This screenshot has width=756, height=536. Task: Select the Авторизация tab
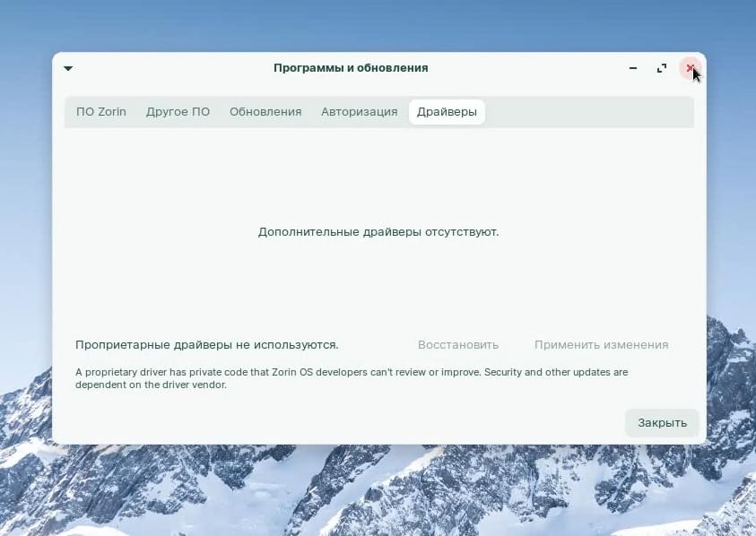click(360, 112)
